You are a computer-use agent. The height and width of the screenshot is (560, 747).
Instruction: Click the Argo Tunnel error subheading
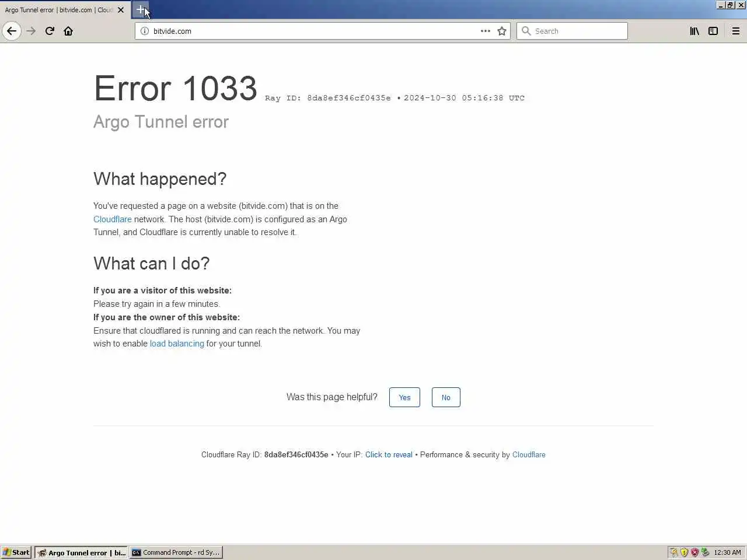(x=161, y=122)
